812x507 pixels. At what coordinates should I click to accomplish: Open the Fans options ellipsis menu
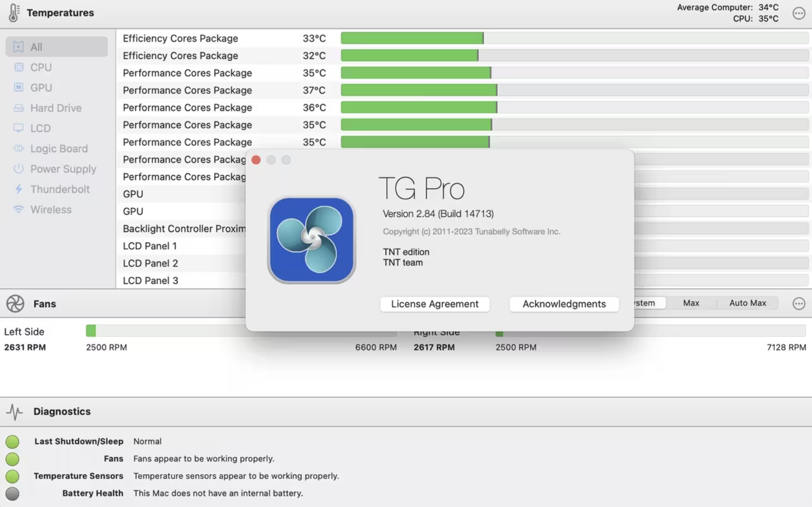pos(799,304)
